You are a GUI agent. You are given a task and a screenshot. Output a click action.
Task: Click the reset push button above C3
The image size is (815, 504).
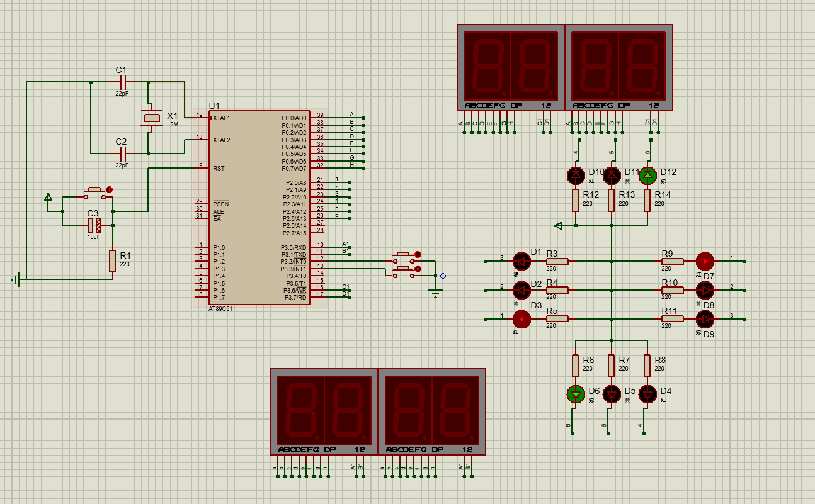pos(95,191)
